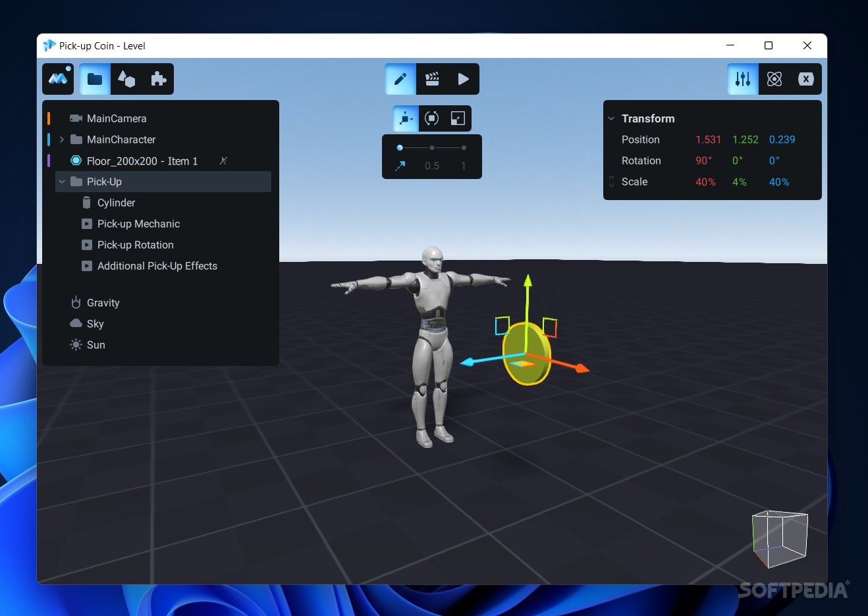
Task: Click the free snap dashed-arrow icon
Action: coord(400,166)
